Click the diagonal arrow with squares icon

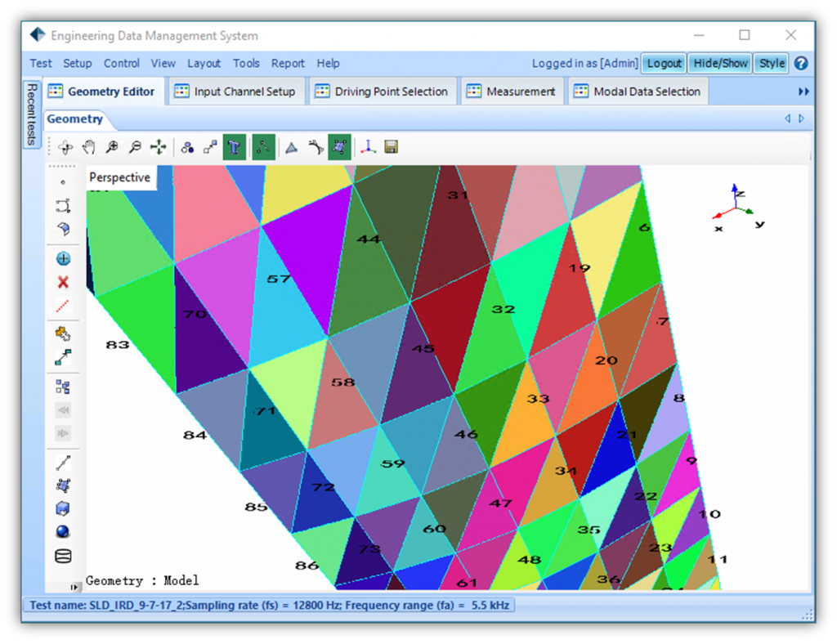[x=63, y=357]
